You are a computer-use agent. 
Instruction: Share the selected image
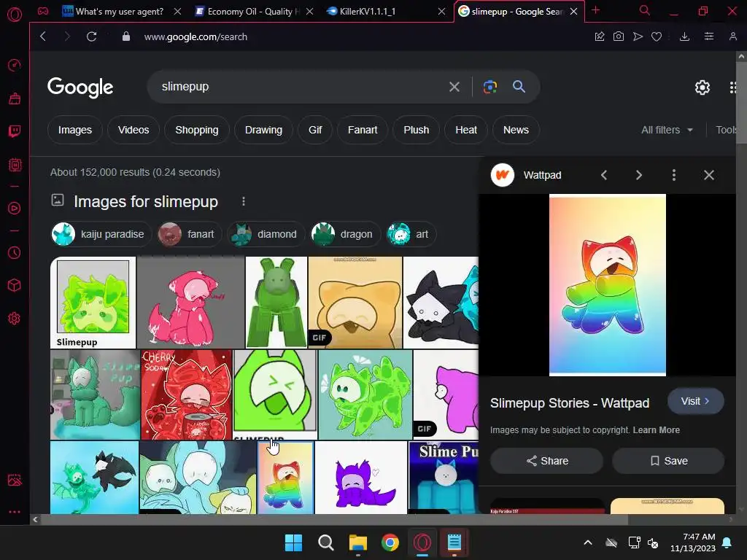point(547,461)
